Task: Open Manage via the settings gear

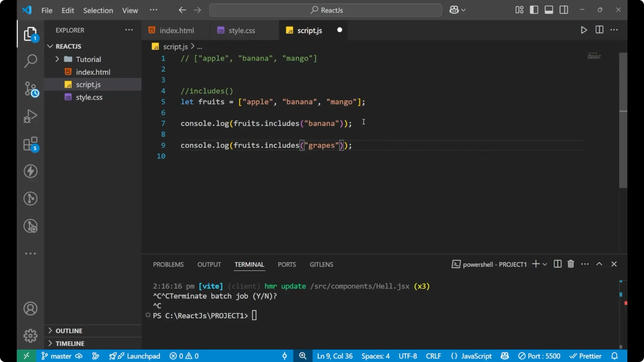Action: point(31,336)
